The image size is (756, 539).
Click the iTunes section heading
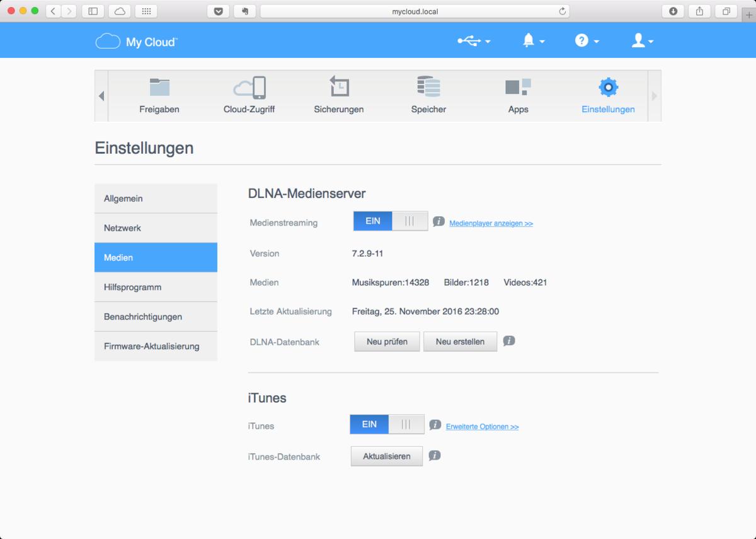267,398
